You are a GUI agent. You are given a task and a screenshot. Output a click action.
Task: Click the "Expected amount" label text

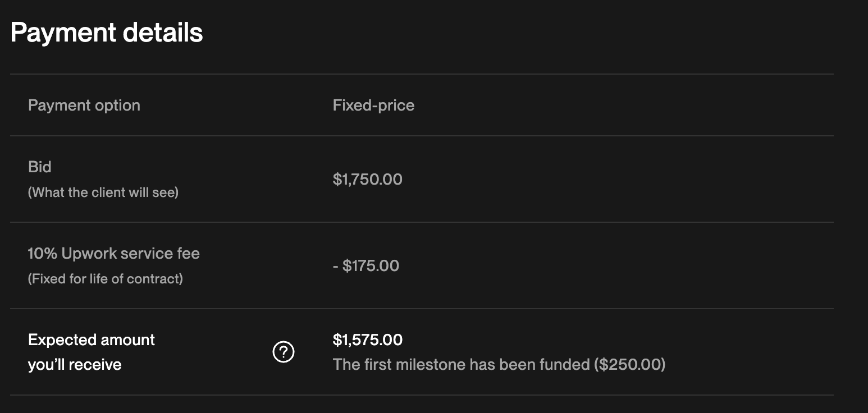click(x=92, y=340)
